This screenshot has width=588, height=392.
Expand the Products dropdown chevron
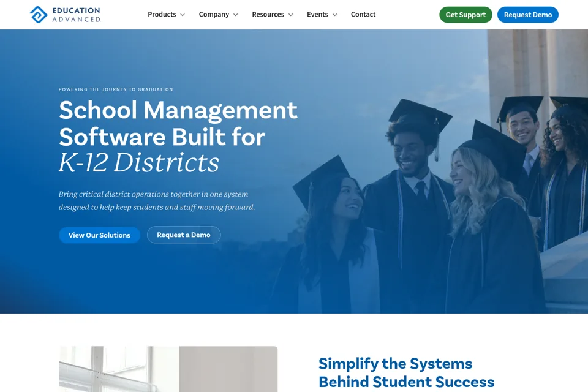click(183, 15)
